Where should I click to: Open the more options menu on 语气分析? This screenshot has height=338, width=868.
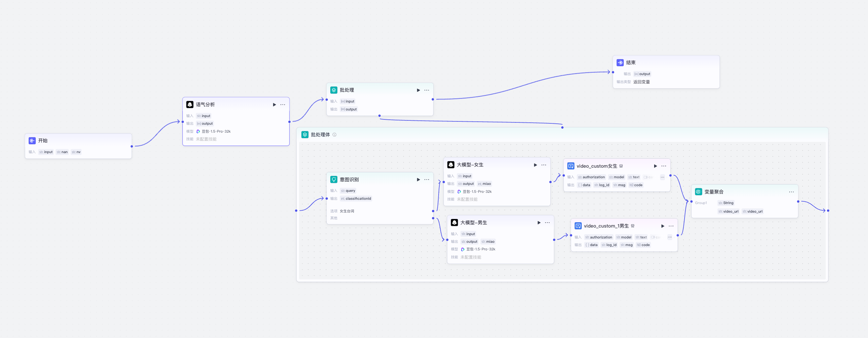283,105
